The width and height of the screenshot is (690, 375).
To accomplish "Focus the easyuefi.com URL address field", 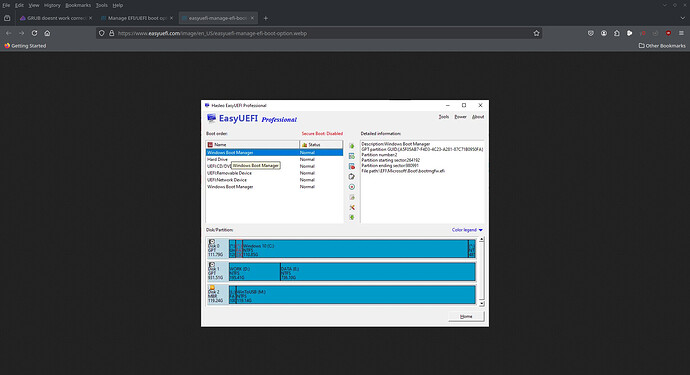I will pyautogui.click(x=321, y=33).
